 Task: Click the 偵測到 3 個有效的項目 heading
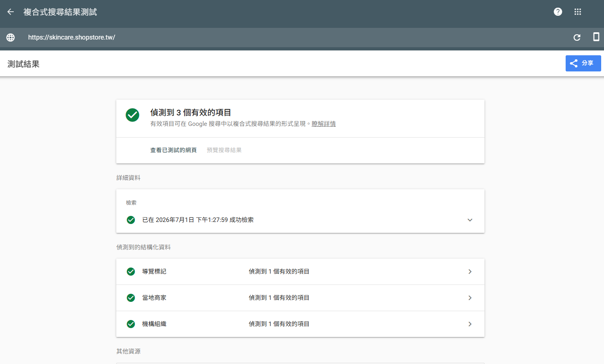click(191, 113)
